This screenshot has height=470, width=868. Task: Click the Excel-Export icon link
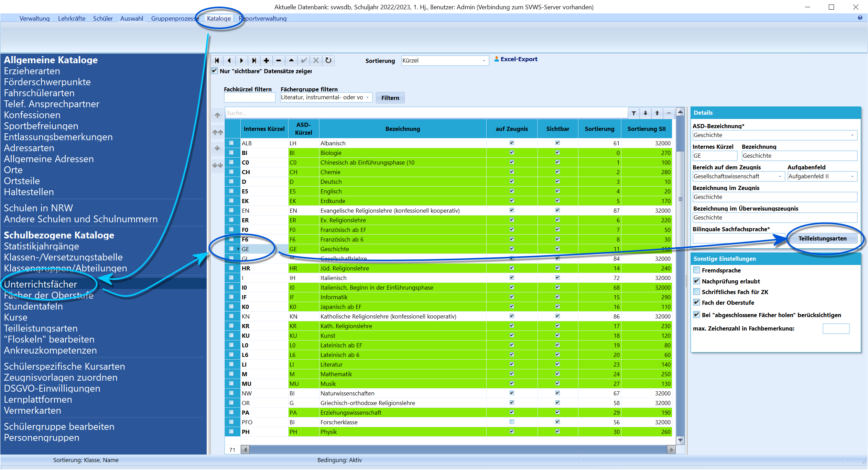coord(516,59)
